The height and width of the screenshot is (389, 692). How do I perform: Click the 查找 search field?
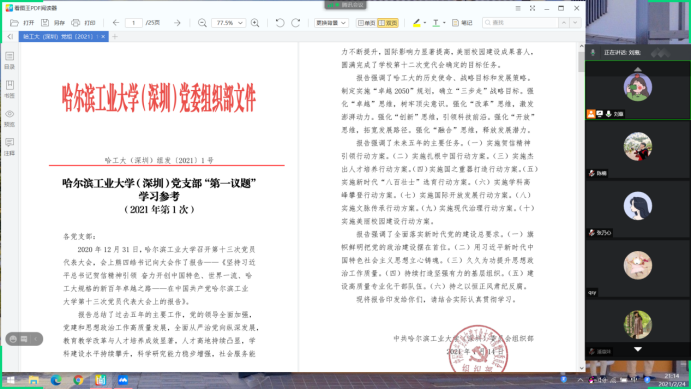tap(520, 23)
